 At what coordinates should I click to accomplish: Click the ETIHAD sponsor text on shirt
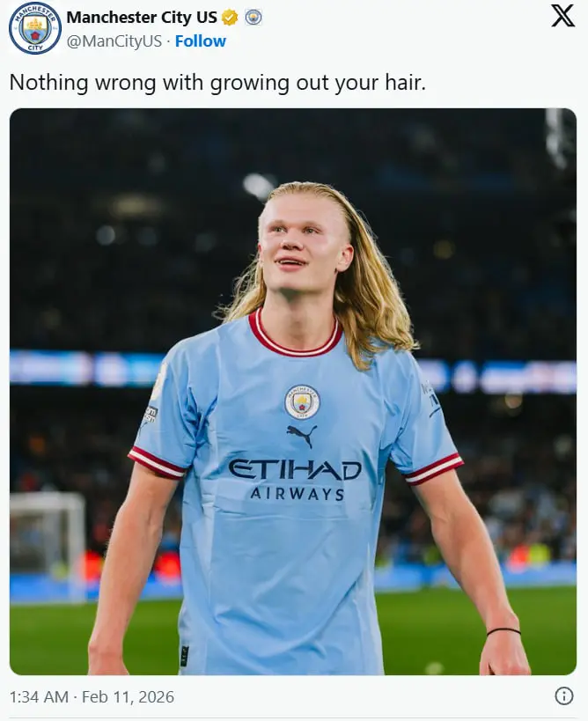pyautogui.click(x=295, y=469)
